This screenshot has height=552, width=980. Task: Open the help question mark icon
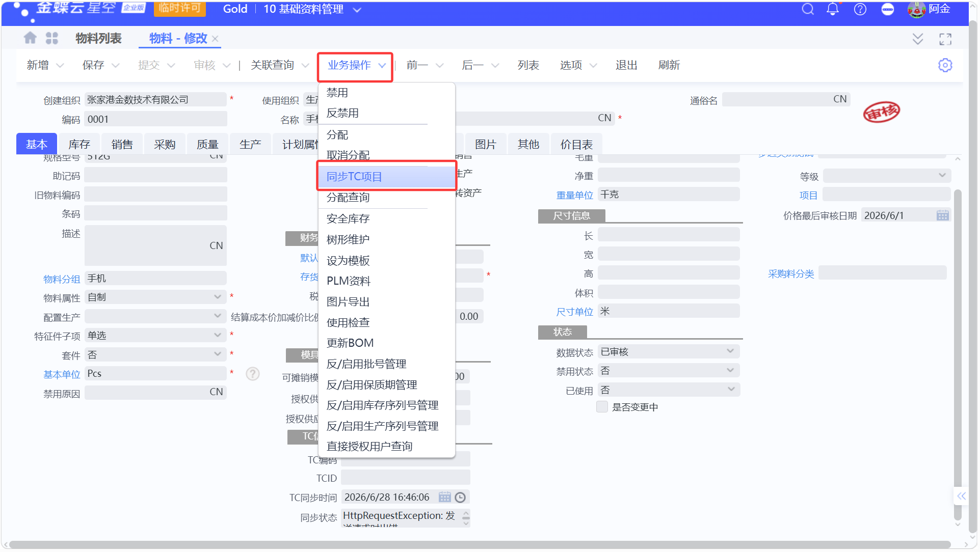860,9
